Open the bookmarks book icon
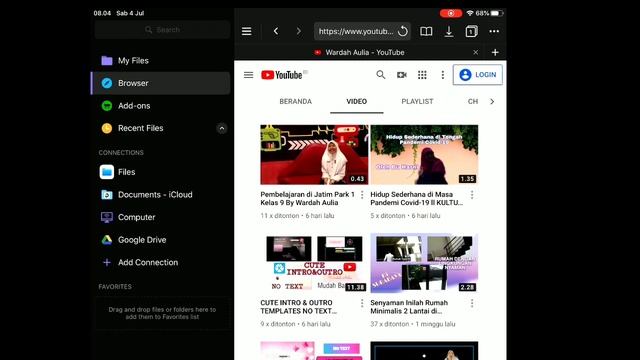 [x=426, y=31]
